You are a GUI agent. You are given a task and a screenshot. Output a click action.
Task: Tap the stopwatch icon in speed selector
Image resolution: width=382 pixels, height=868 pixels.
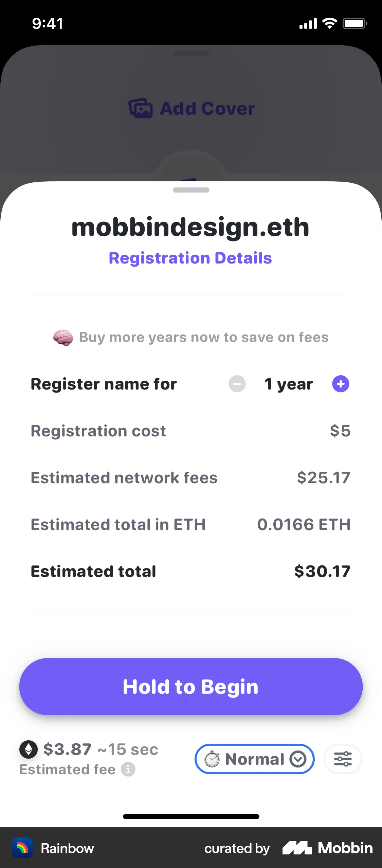point(212,759)
